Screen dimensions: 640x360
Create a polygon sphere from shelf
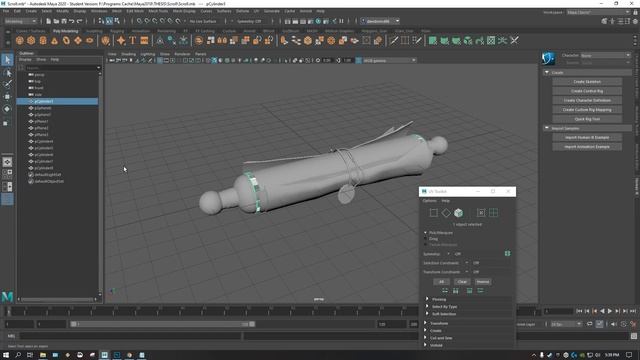20,40
